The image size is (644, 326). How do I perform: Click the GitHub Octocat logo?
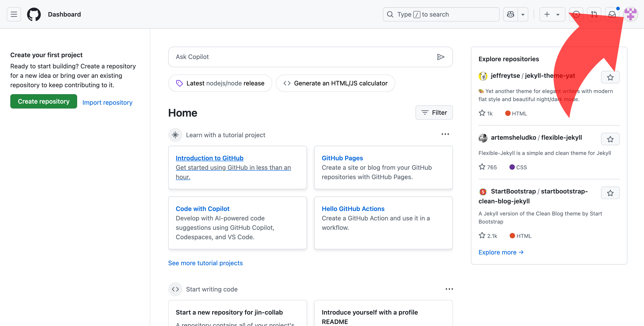pyautogui.click(x=34, y=14)
